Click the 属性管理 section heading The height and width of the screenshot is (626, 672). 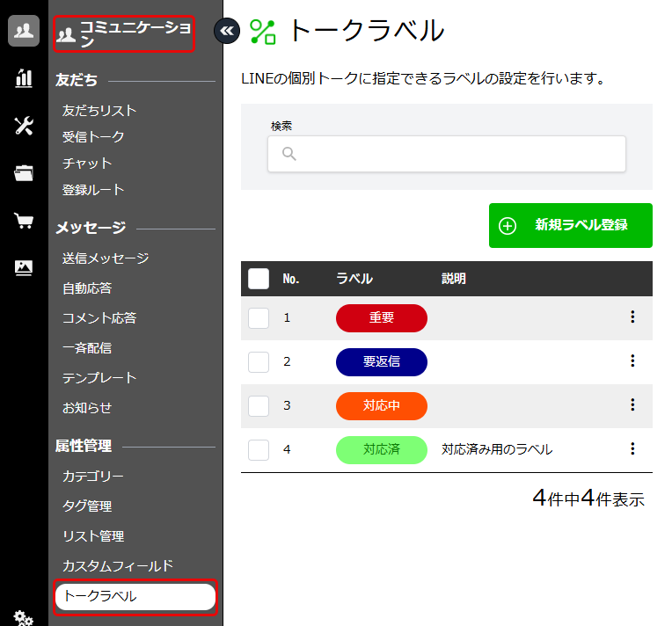tap(84, 446)
